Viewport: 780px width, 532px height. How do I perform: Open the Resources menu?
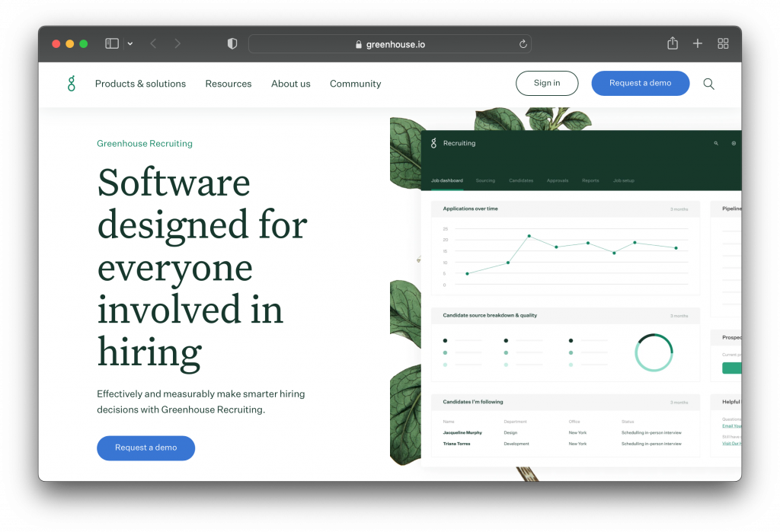pyautogui.click(x=229, y=84)
